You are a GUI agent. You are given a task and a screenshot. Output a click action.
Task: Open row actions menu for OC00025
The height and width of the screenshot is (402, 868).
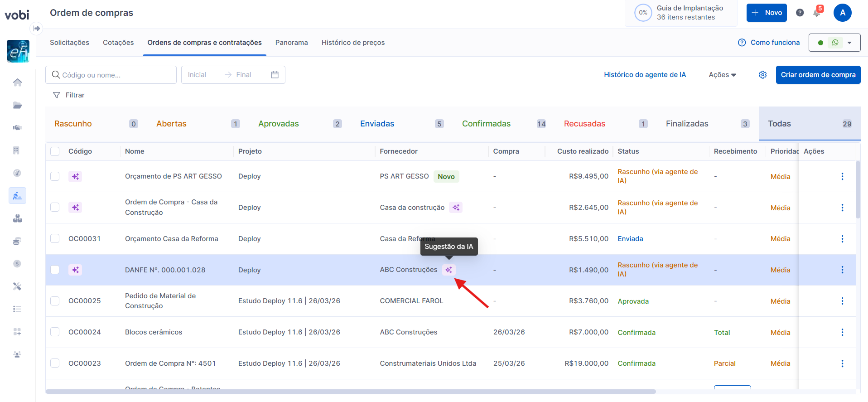pos(842,301)
